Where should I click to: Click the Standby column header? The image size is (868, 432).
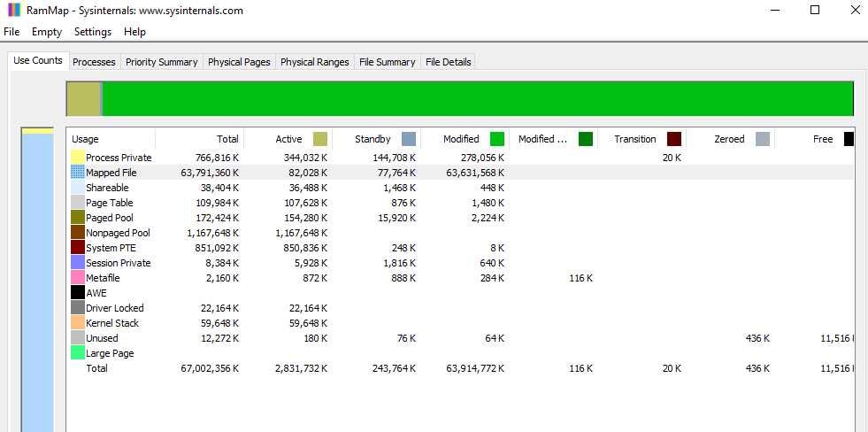click(376, 139)
